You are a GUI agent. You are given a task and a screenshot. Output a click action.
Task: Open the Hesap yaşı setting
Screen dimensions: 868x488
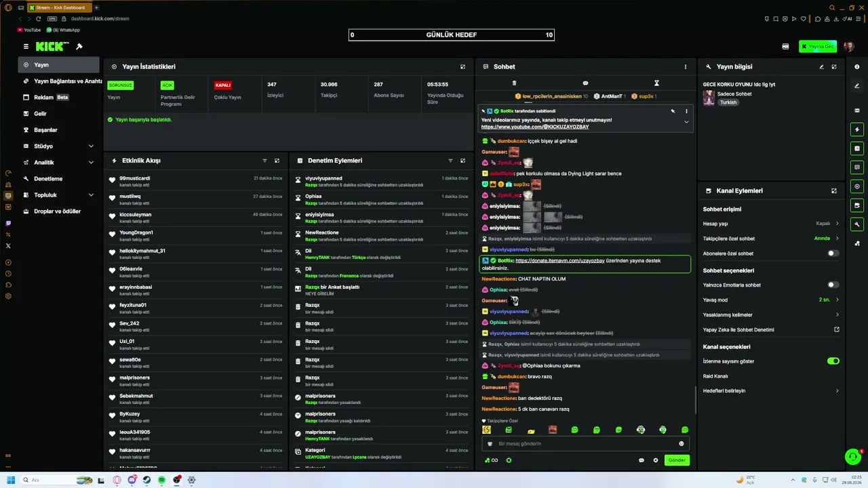771,224
